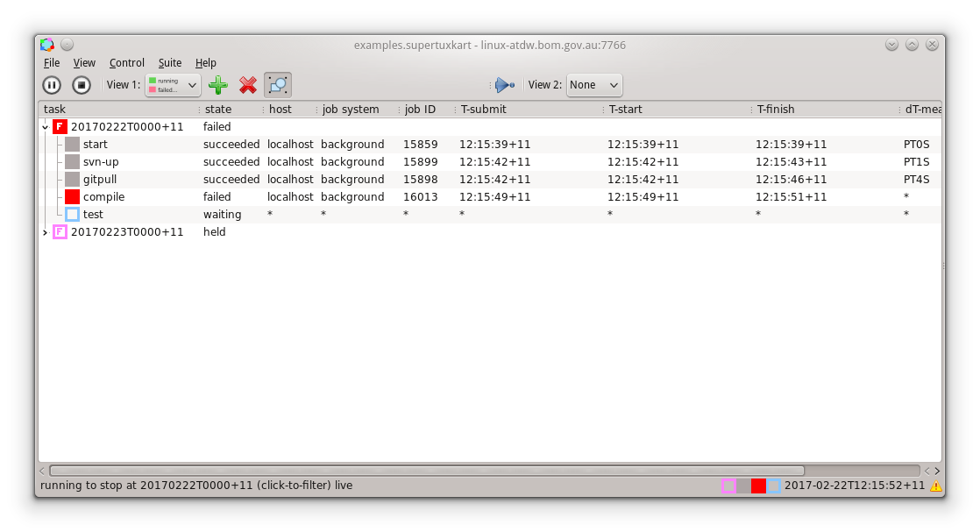Click the dT-mean column header
This screenshot has height=532, width=980.
coord(922,110)
